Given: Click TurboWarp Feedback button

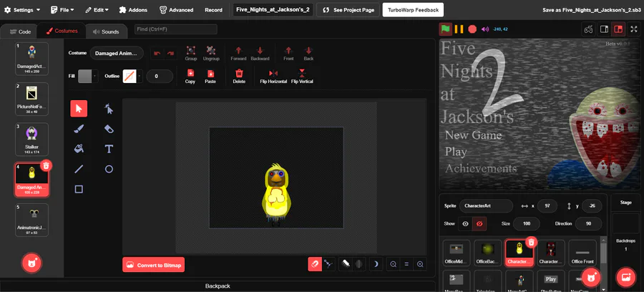Looking at the screenshot, I should (x=413, y=10).
